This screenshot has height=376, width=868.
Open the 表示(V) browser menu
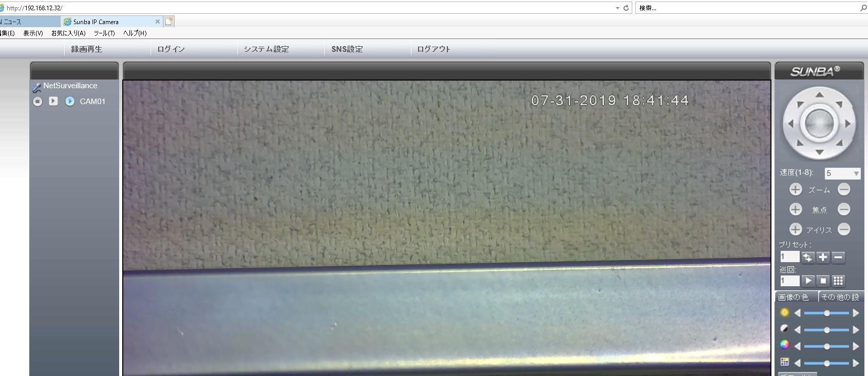33,33
